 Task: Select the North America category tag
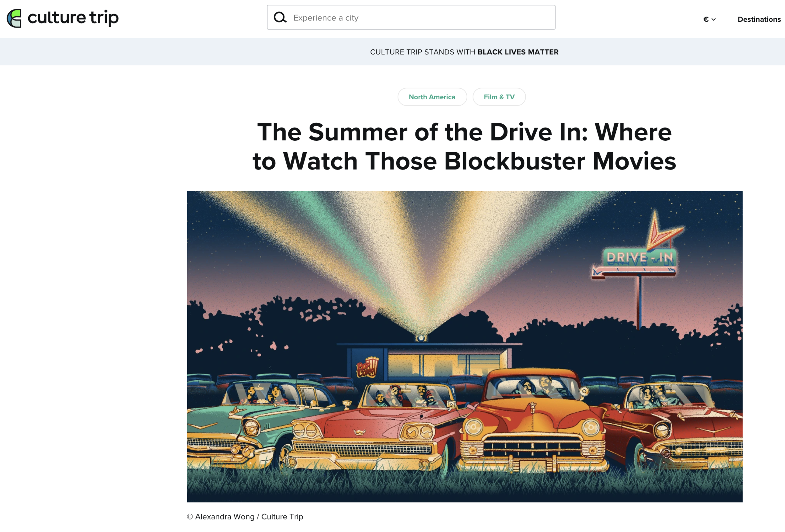pos(432,97)
